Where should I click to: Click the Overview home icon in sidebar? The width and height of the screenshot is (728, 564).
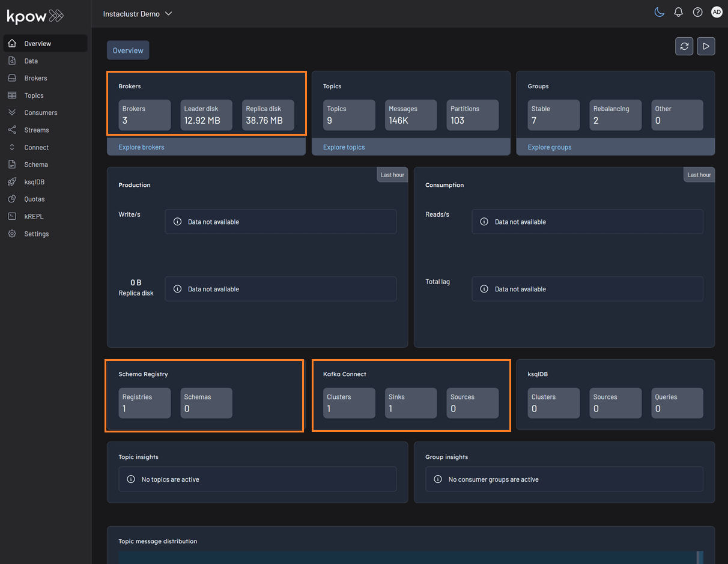(x=12, y=43)
